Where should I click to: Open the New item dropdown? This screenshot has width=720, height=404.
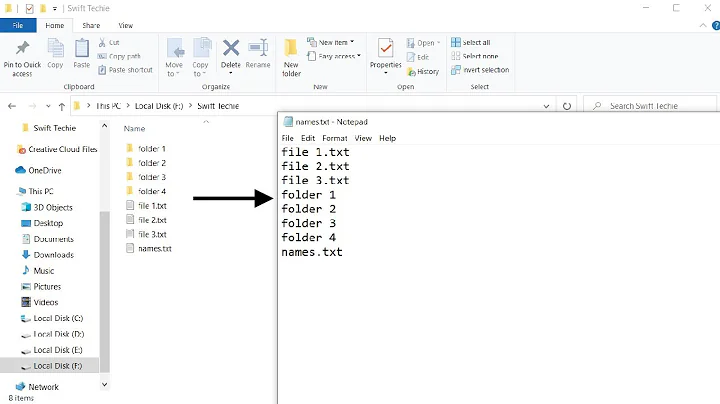click(x=331, y=42)
